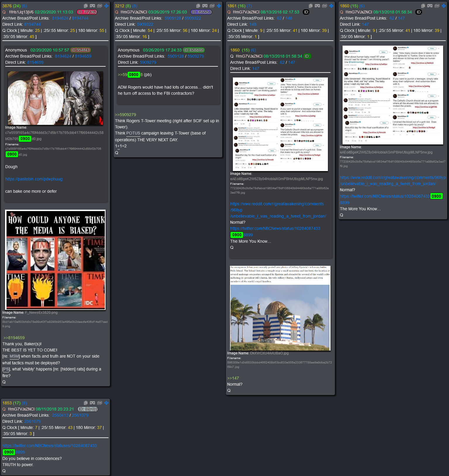Screen dimensions: 449x476
Task: Open the images gallery icon on post 3876
Action: 100,6
